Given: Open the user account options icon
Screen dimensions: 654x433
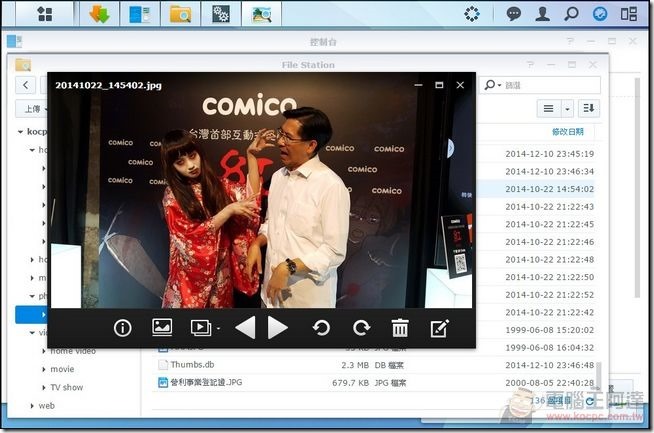Looking at the screenshot, I should click(542, 14).
